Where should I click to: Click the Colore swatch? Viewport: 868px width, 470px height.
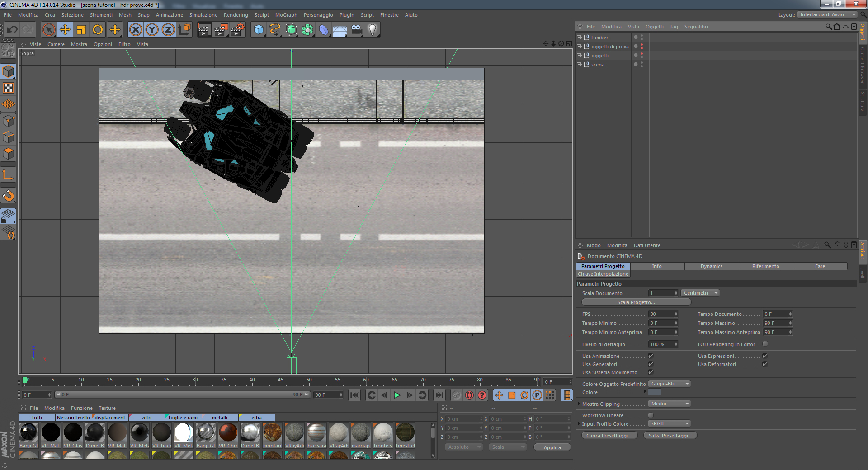(655, 392)
